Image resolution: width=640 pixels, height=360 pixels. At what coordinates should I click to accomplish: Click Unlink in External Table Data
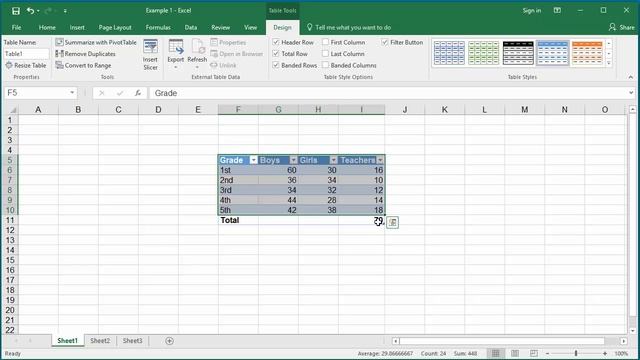pyautogui.click(x=223, y=65)
